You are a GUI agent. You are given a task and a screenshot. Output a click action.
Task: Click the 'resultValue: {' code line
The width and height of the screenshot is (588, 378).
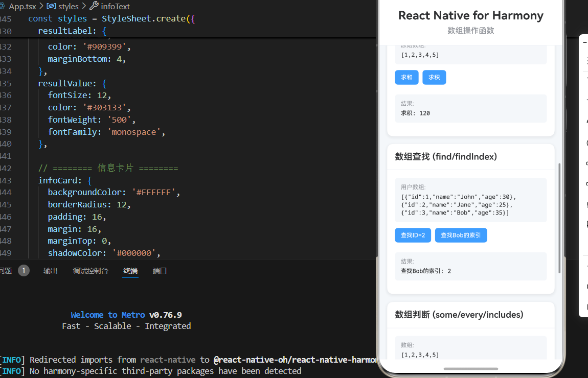pyautogui.click(x=72, y=84)
